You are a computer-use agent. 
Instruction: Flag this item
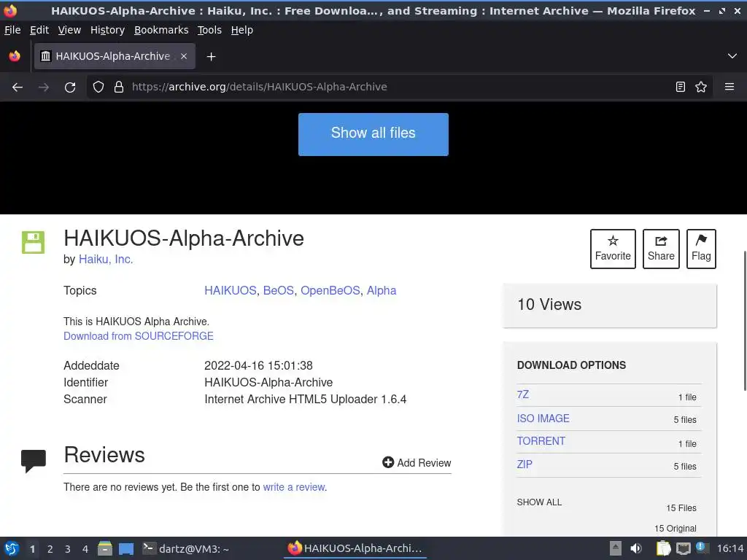[701, 249]
